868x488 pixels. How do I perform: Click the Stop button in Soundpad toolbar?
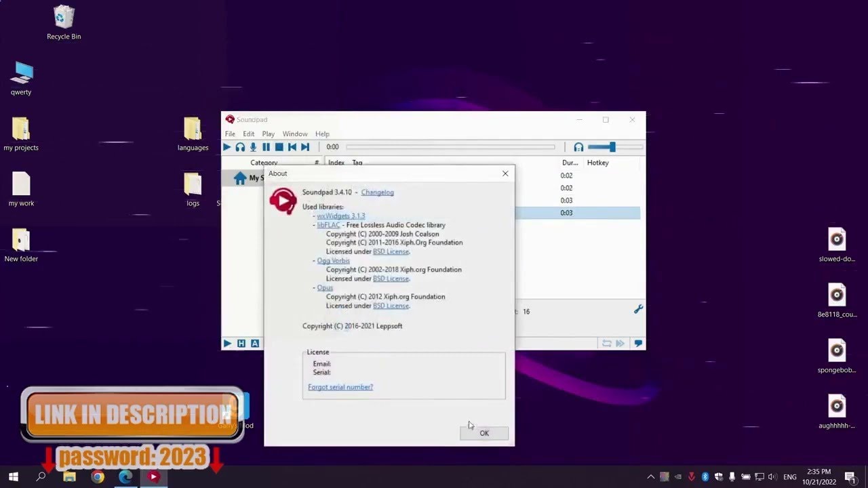click(279, 147)
